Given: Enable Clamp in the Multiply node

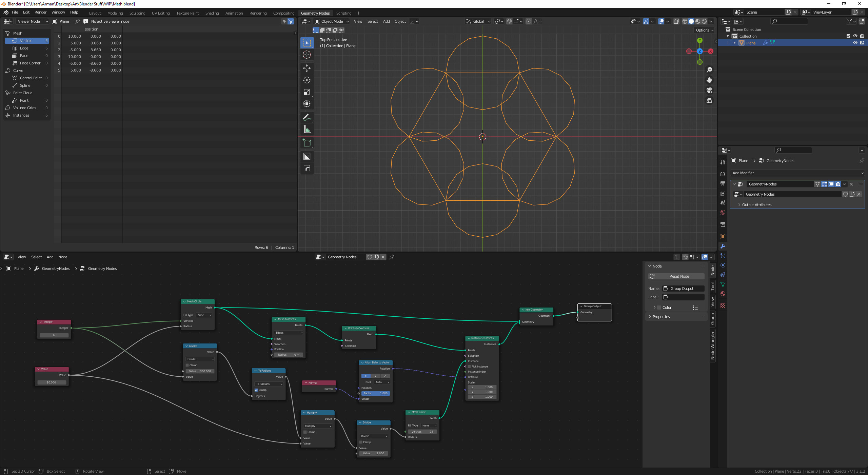Looking at the screenshot, I should [x=305, y=432].
